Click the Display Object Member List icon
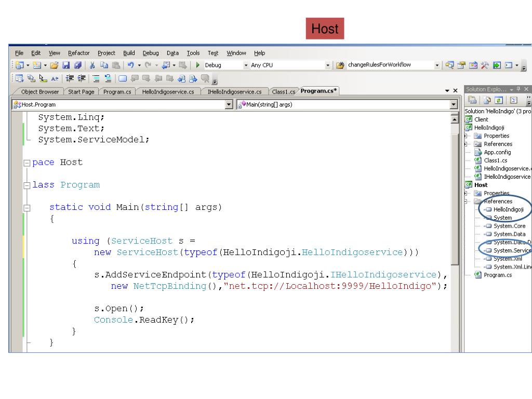 (19, 79)
